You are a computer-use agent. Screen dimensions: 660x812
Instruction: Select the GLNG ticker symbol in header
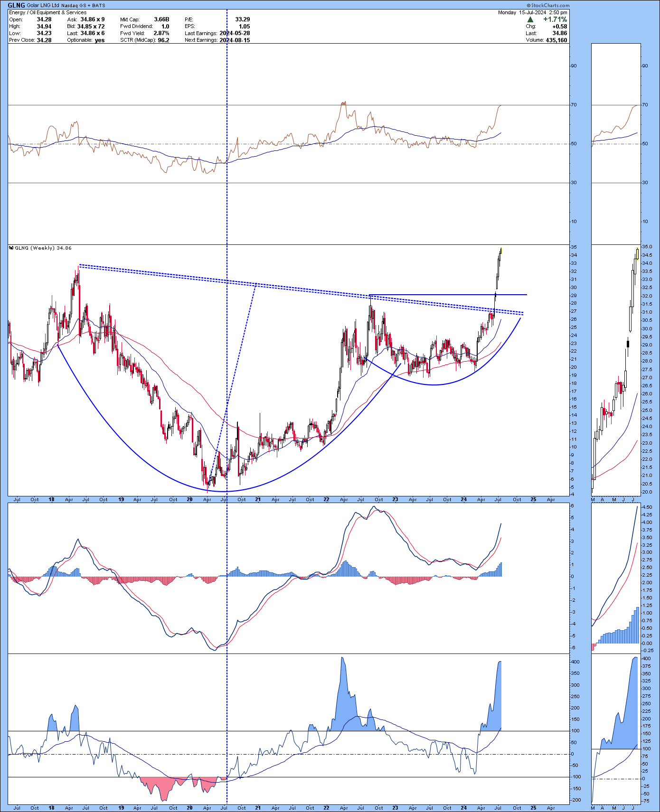pos(16,5)
